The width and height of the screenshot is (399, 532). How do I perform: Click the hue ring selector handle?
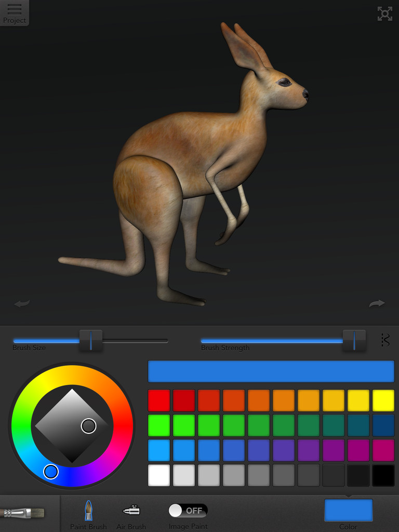pyautogui.click(x=51, y=472)
